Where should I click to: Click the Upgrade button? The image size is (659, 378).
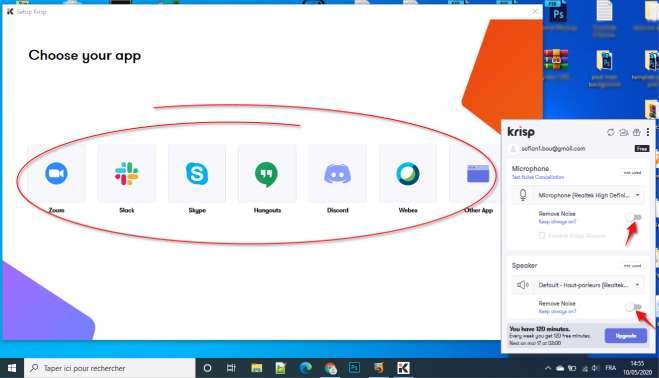(x=625, y=336)
